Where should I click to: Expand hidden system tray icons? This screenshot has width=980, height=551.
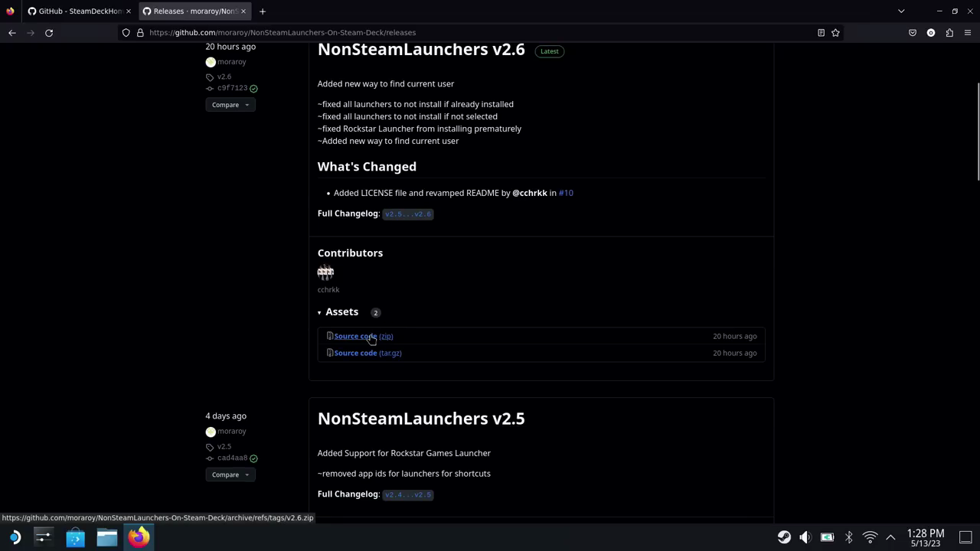click(890, 537)
